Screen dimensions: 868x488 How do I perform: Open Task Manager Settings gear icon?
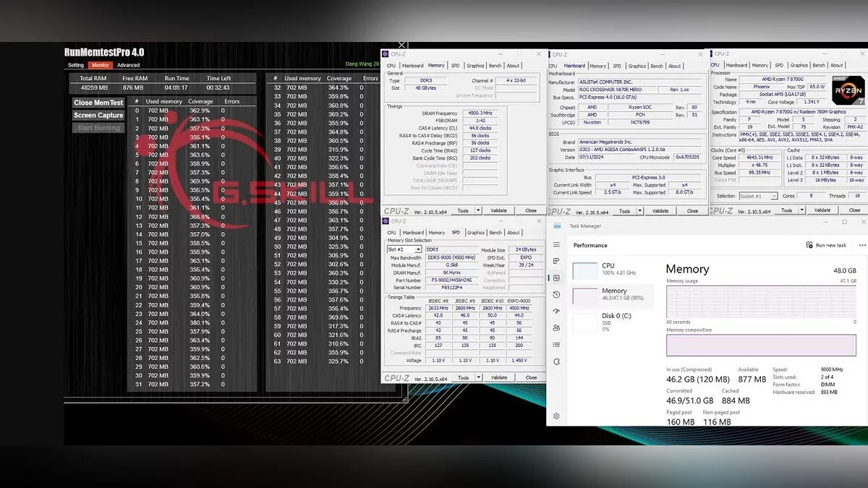(556, 416)
